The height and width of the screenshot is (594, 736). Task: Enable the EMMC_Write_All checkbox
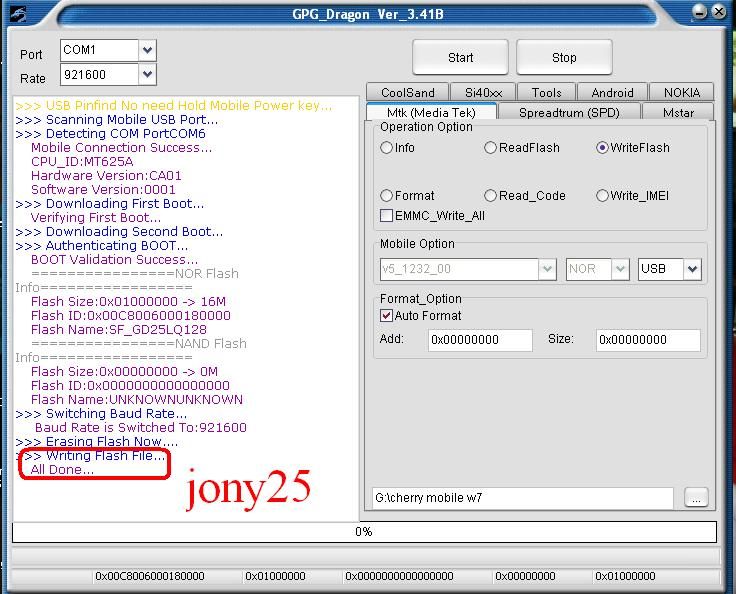point(387,216)
